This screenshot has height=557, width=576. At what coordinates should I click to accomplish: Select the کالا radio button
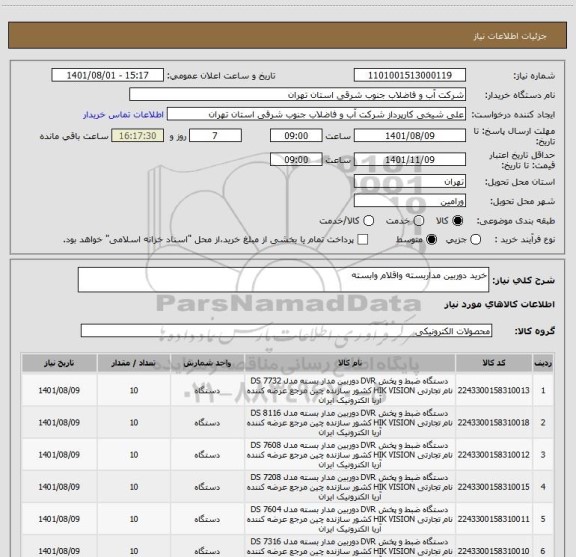click(458, 221)
